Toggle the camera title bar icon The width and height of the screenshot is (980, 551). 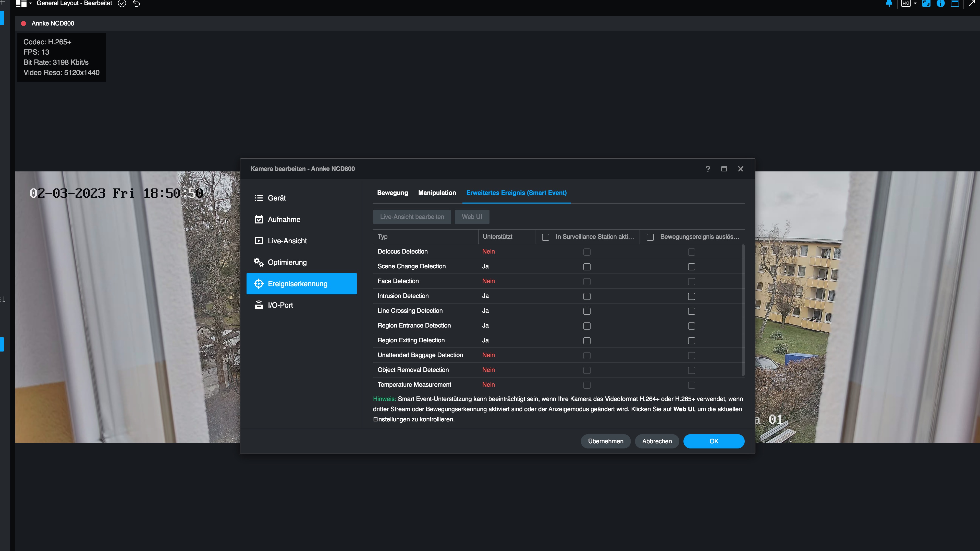(955, 3)
